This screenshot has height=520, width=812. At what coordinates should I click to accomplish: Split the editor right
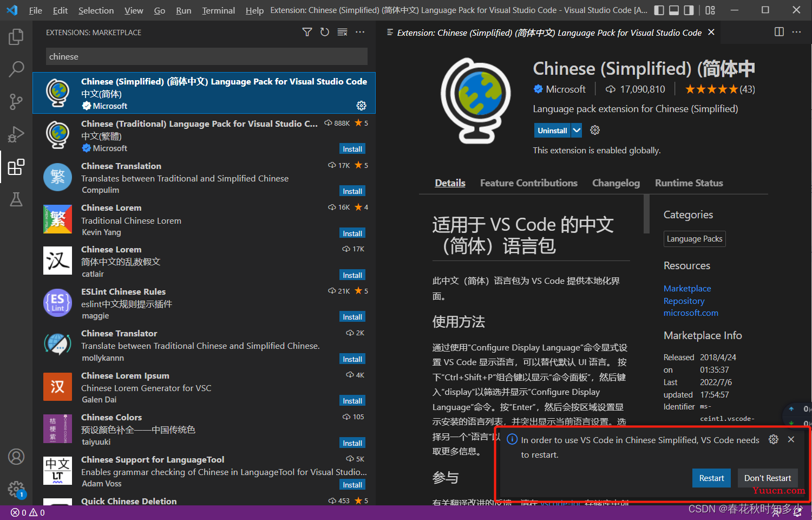tap(779, 32)
